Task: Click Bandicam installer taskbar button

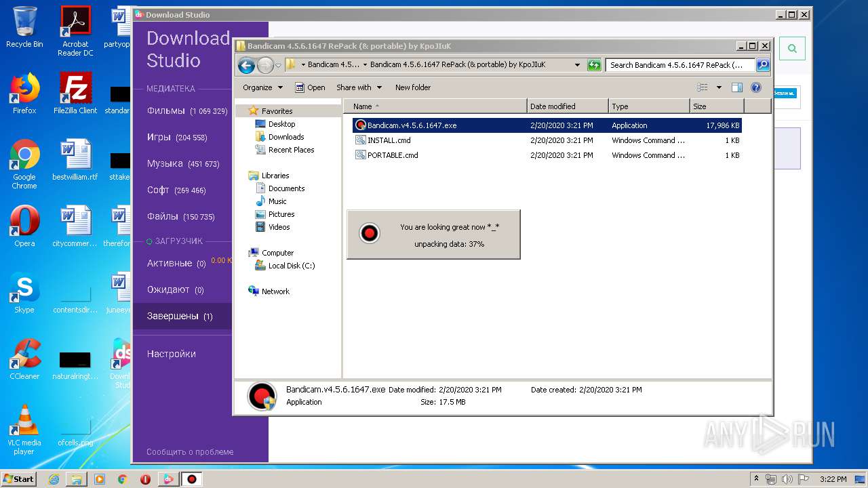Action: point(192,479)
